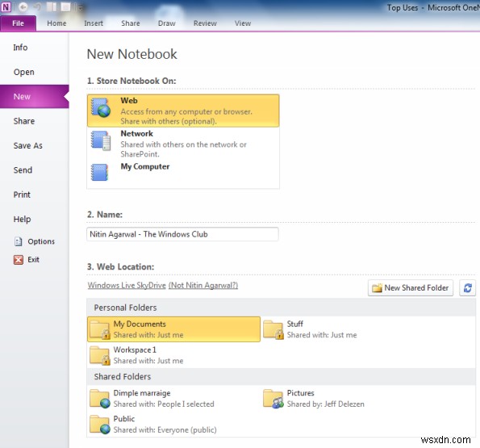Select New in the backstage menu
Screen dimensions: 480x448
click(34, 96)
